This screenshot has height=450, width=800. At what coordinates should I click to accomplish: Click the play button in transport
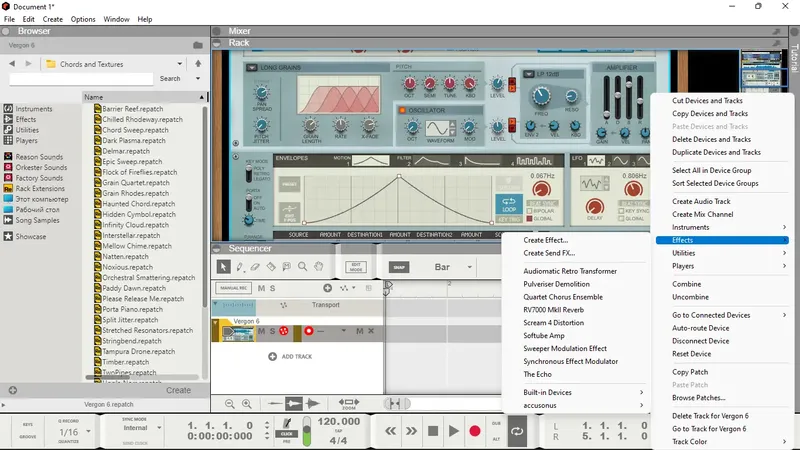click(454, 431)
